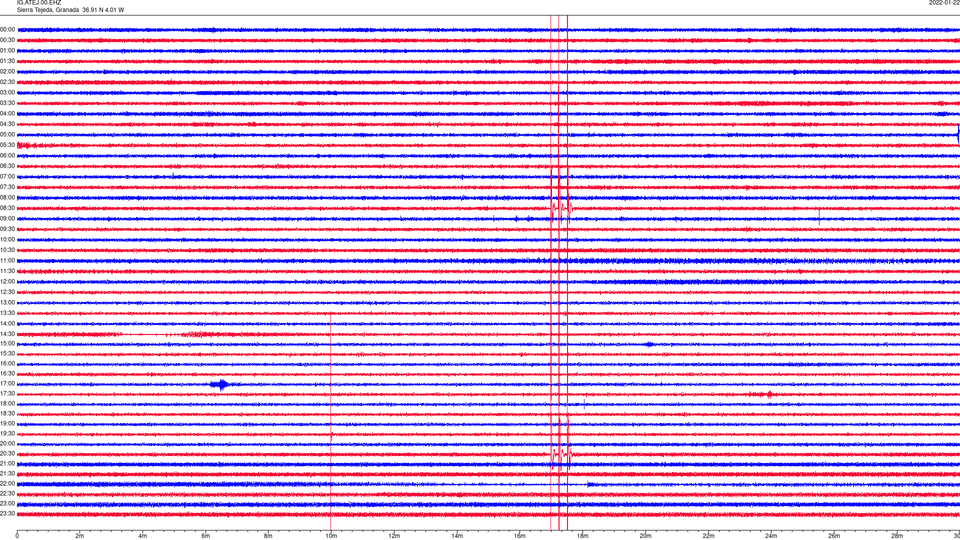Click the 14m tick label on x-axis
Screen dimensions: 960x540
tap(457, 536)
